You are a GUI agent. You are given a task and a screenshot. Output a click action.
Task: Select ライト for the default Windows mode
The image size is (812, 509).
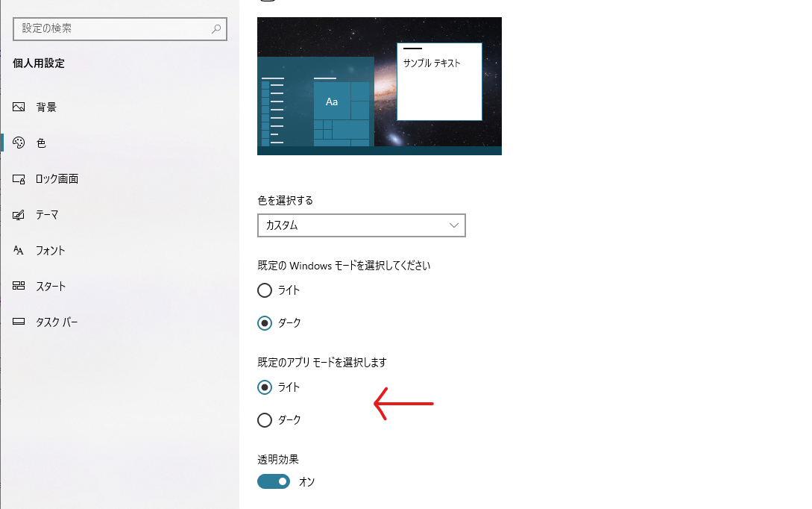tap(265, 290)
